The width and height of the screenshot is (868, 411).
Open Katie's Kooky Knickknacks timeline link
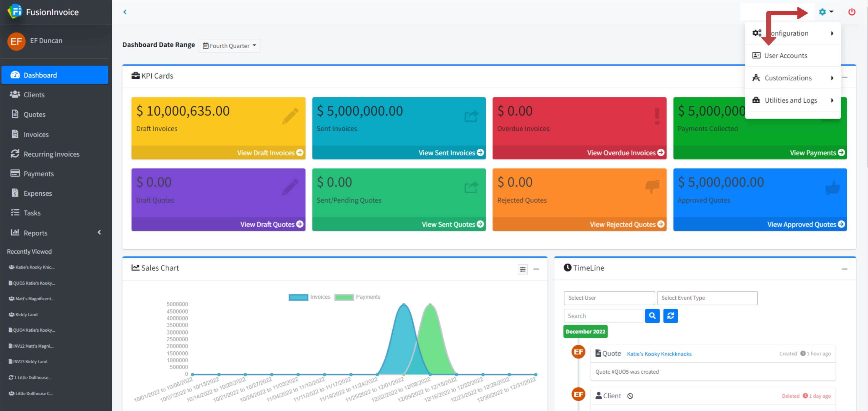pyautogui.click(x=659, y=354)
